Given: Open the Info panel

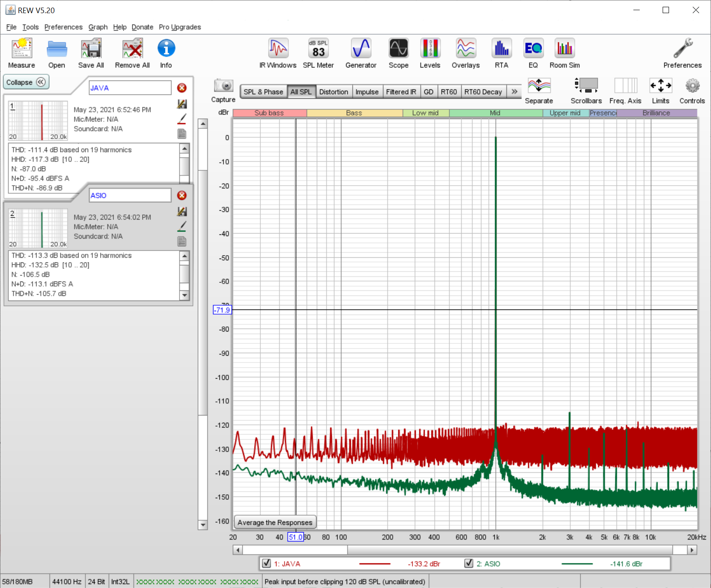Looking at the screenshot, I should pos(166,53).
